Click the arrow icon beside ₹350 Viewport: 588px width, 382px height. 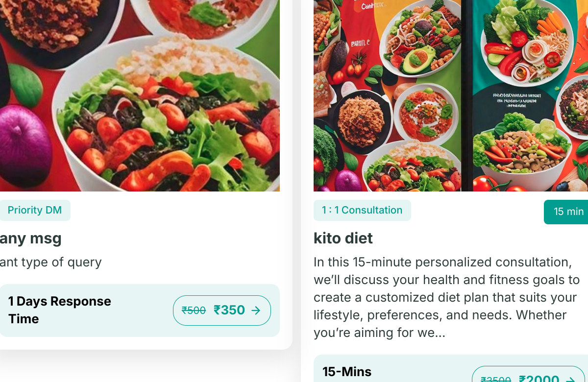click(256, 310)
